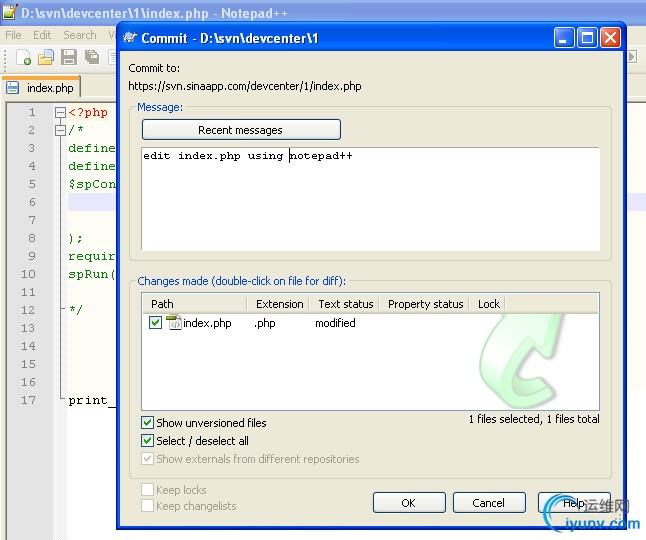
Task: Sort by the Text status column header
Action: point(345,304)
